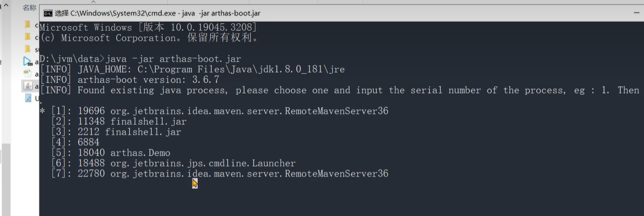Click process [6]: 18488 jps.cmdline.Launcher line
The image size is (644, 216).
click(173, 163)
